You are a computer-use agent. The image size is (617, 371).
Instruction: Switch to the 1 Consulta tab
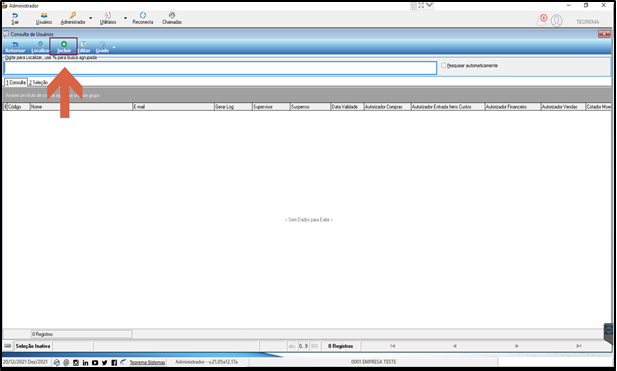[16, 82]
